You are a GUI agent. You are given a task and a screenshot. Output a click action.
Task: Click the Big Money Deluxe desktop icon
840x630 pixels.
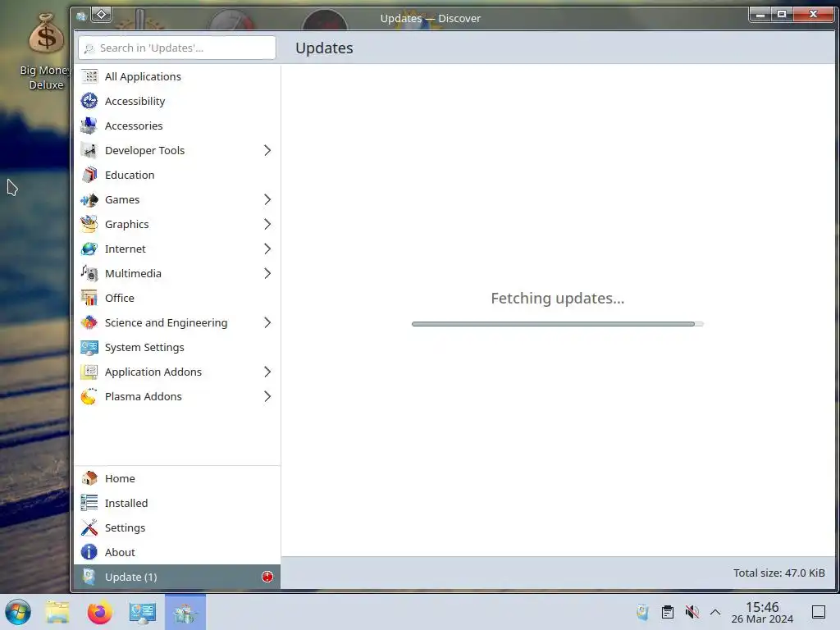46,52
